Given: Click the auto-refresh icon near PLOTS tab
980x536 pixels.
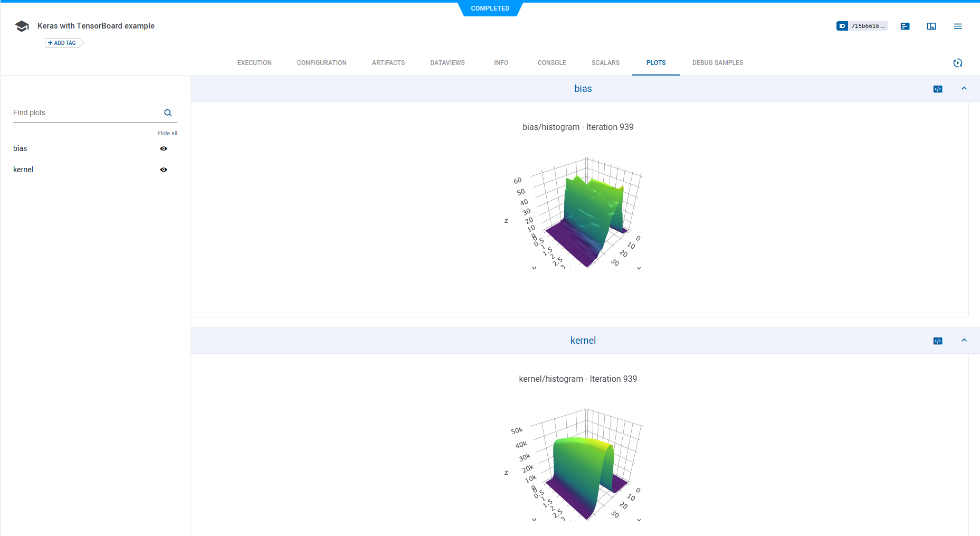Looking at the screenshot, I should pyautogui.click(x=958, y=63).
